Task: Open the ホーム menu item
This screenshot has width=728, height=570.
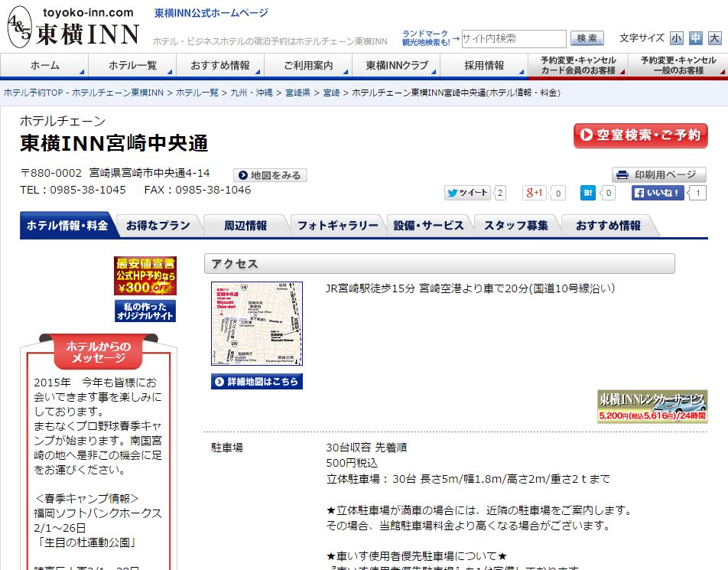Action: point(44,66)
